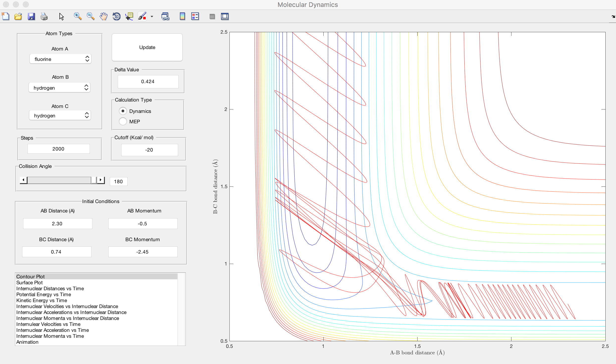Click the Steps input field
This screenshot has width=616, height=364.
(58, 149)
